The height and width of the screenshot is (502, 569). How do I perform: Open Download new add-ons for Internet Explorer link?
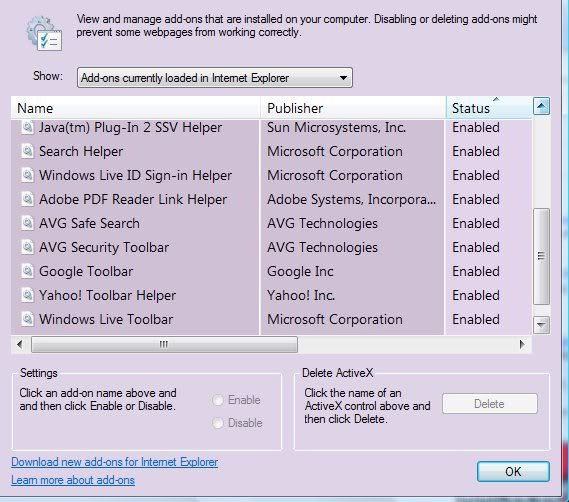click(115, 462)
